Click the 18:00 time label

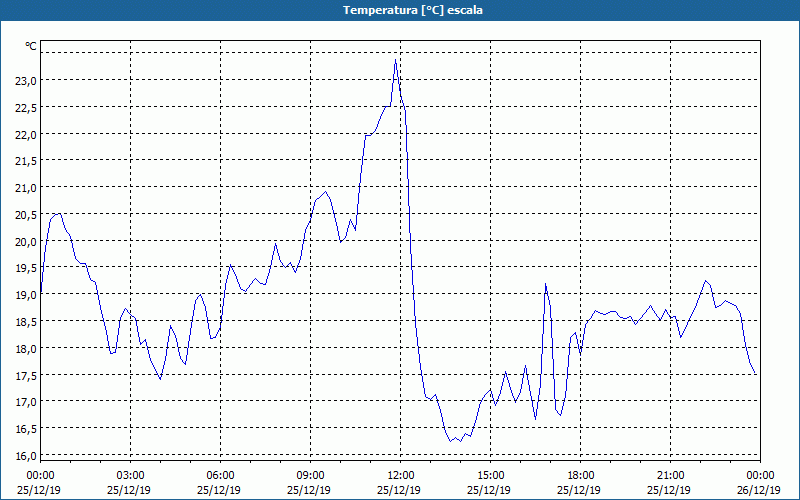coord(581,476)
